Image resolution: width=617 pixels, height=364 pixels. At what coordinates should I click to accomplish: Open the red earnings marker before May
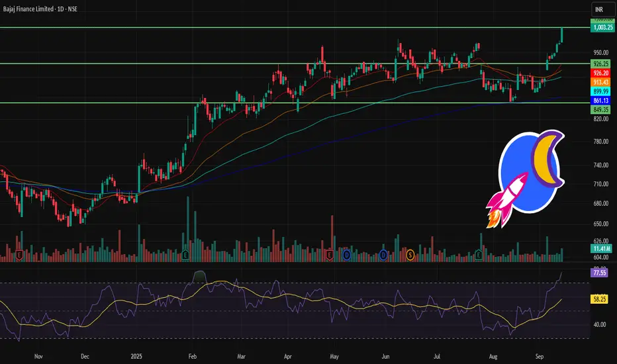pos(330,255)
